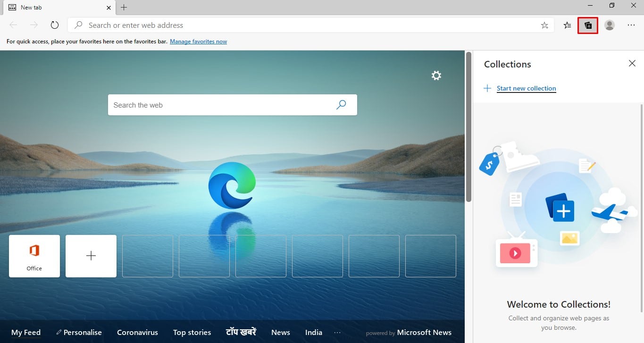Screen dimensions: 644x343
Task: Select the My Feed tab
Action: 26,333
